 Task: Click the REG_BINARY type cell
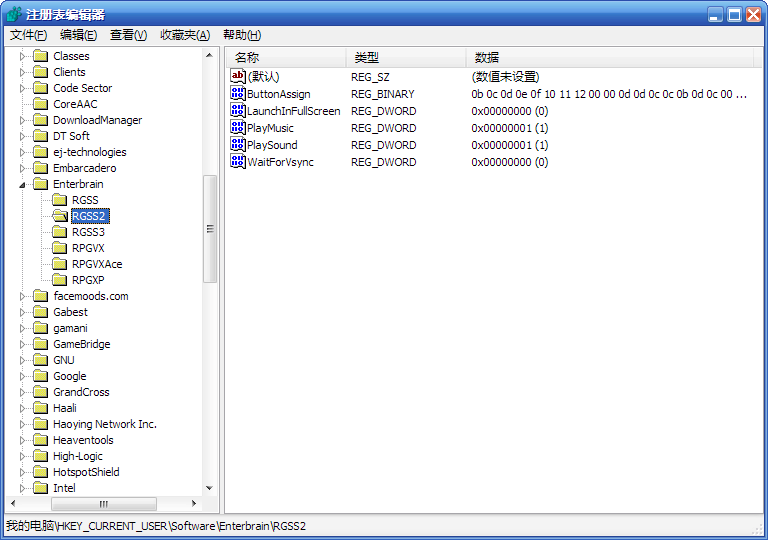[383, 94]
